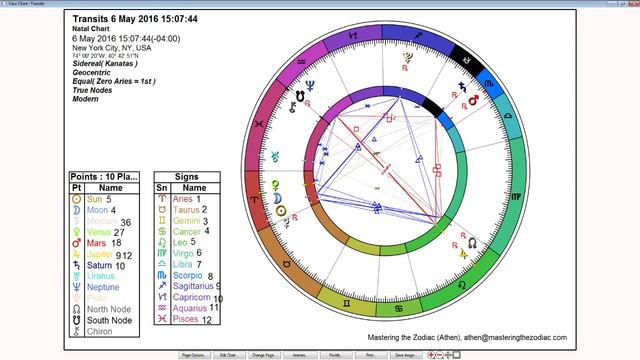Select Neptune glyph on the chart wheel

[x=310, y=86]
